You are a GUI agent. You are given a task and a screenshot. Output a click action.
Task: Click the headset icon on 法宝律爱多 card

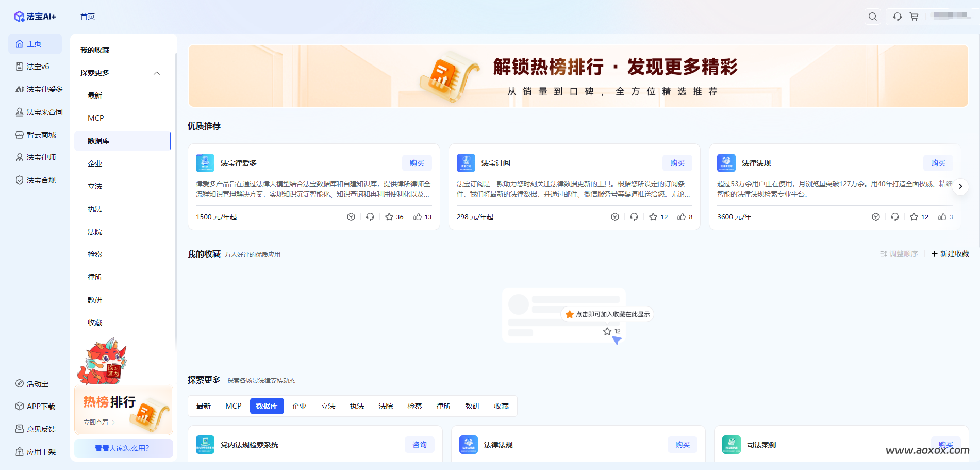370,217
